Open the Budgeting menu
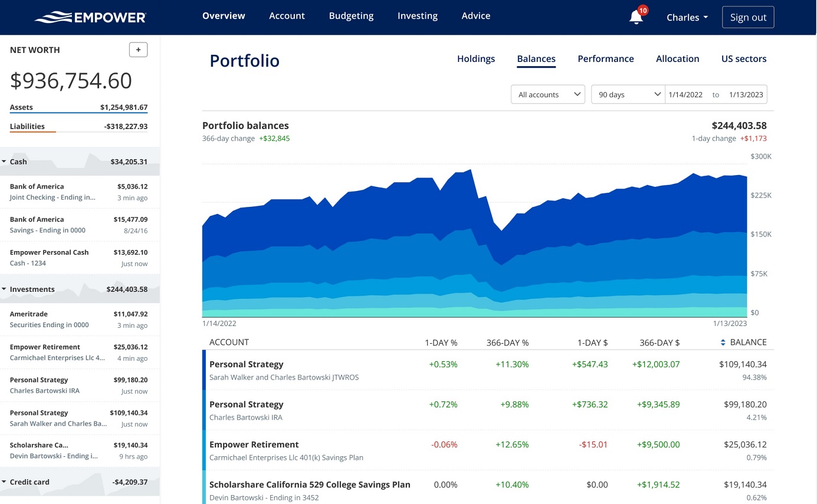This screenshot has width=817, height=504. click(x=351, y=16)
